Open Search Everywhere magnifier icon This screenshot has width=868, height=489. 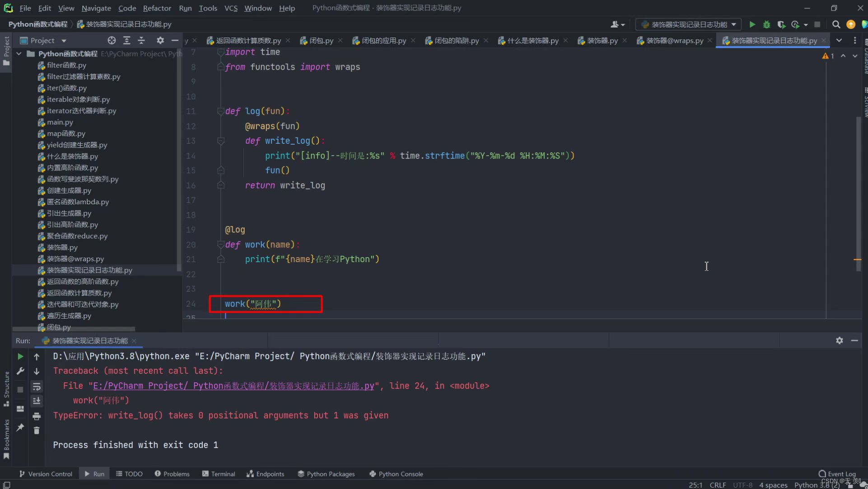tap(836, 24)
